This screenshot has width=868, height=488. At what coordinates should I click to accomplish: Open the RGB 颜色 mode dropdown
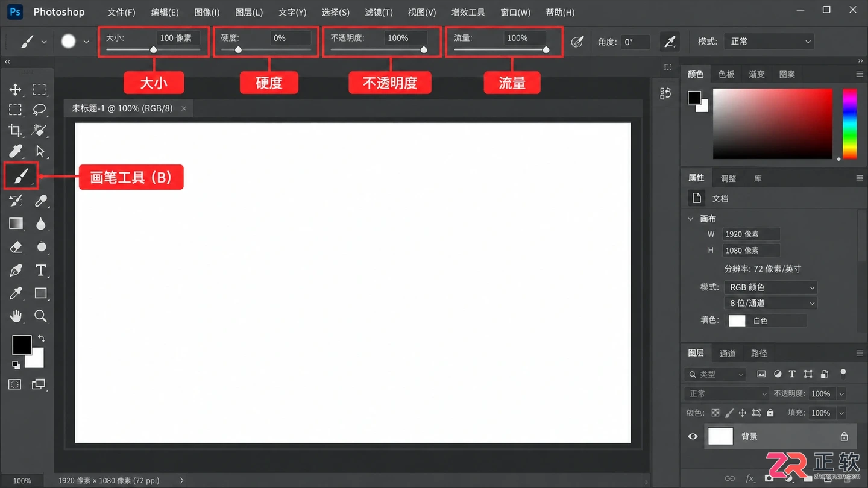[x=771, y=287]
